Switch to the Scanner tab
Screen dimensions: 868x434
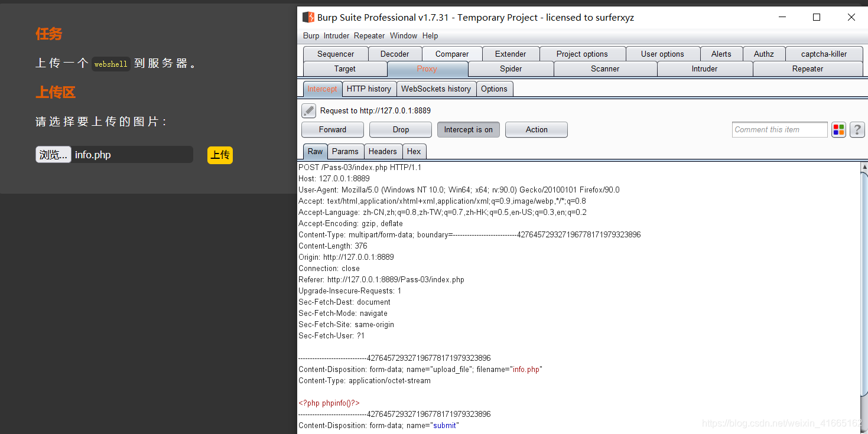pos(605,69)
